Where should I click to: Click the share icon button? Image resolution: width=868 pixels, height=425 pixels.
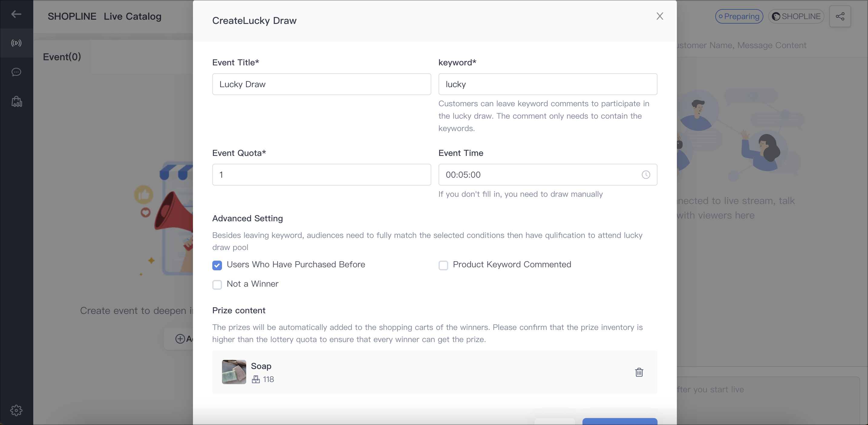[840, 16]
